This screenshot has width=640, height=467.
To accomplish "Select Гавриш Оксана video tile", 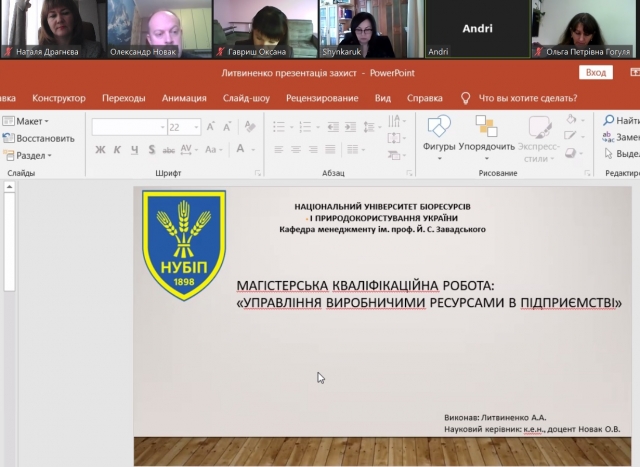I will coord(265,29).
